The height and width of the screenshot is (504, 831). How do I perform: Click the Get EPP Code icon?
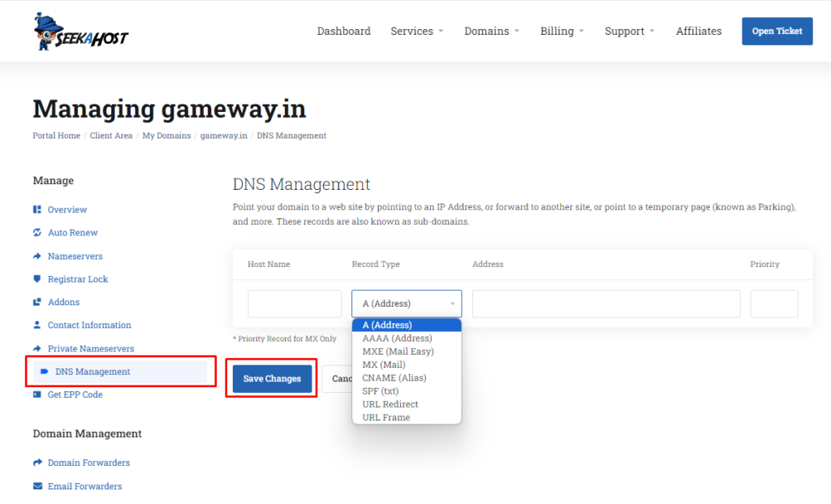coord(37,394)
